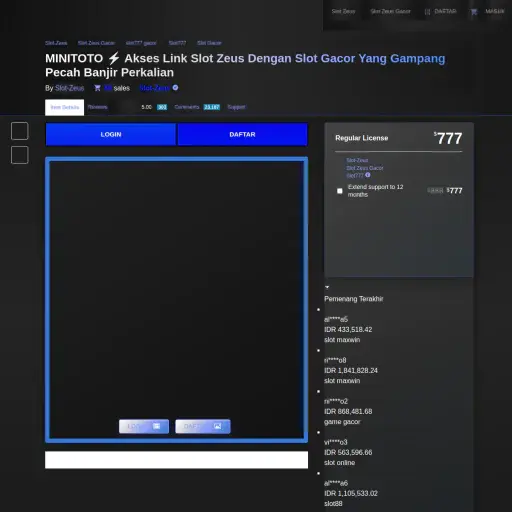
Task: Open the Slot Zeus Gacor breadcrumb link
Action: click(x=96, y=43)
